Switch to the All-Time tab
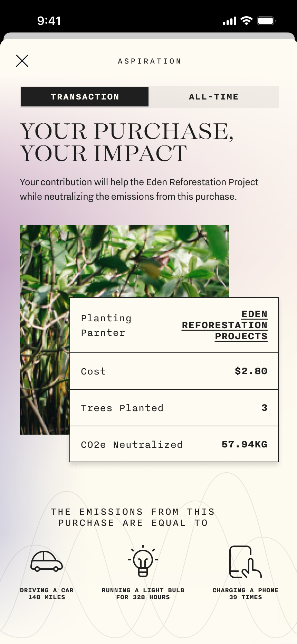This screenshot has width=297, height=644. (213, 97)
